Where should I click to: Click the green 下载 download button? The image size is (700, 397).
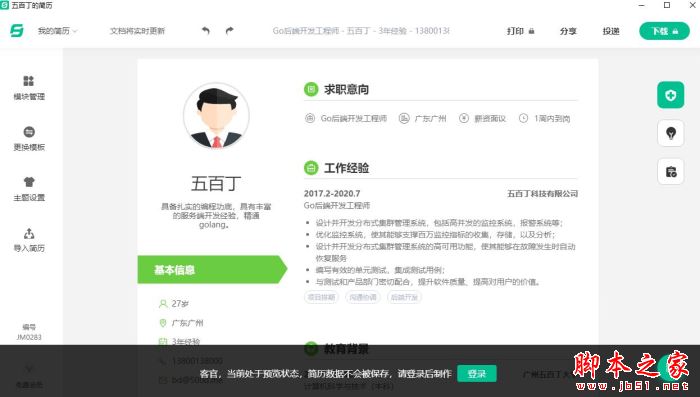(664, 31)
